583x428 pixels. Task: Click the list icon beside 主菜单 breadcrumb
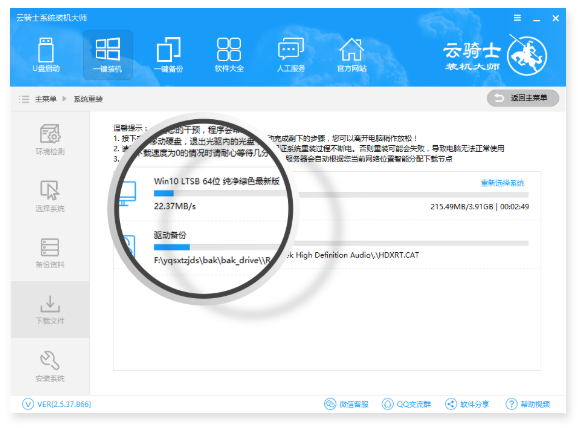click(x=24, y=99)
